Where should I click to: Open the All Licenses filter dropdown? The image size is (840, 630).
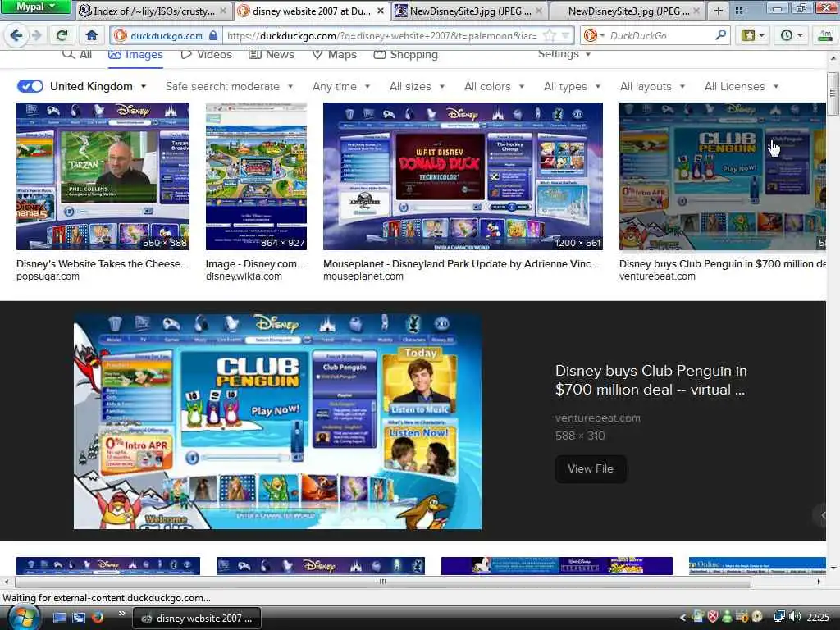pyautogui.click(x=741, y=86)
